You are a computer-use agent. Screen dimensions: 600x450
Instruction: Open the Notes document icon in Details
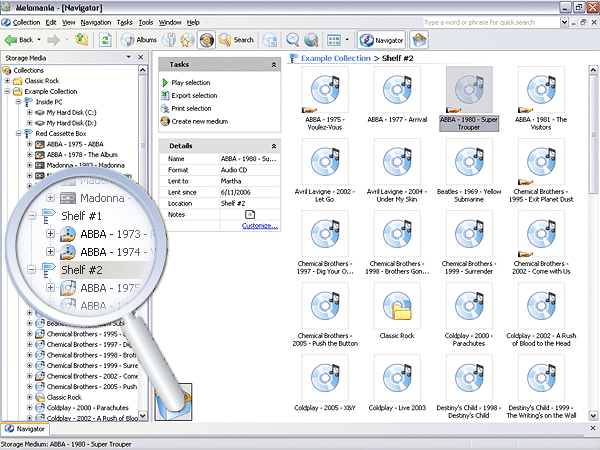point(250,215)
